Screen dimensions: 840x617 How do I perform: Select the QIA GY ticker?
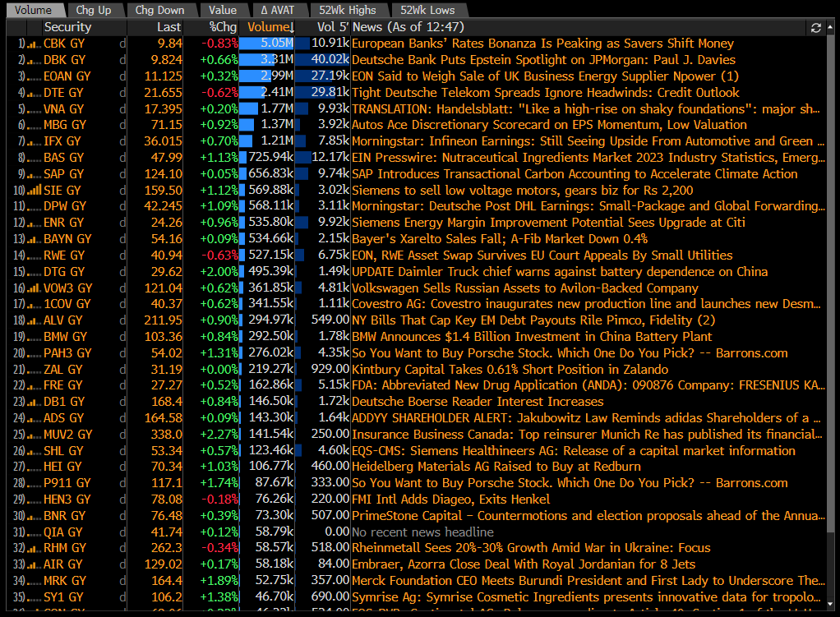63,532
